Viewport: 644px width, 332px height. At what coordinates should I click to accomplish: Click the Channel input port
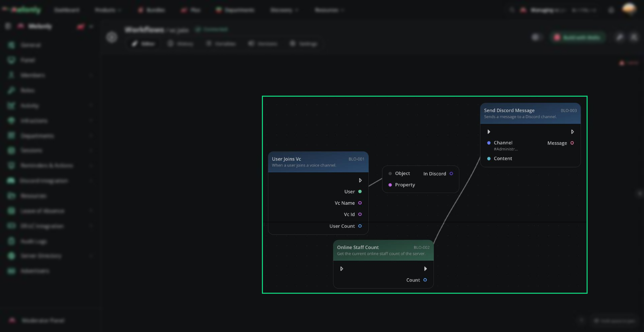tap(489, 143)
